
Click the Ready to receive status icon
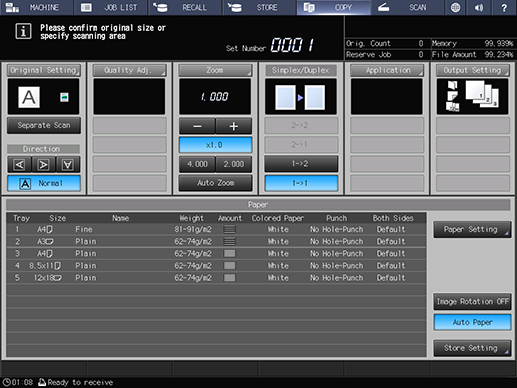[x=42, y=382]
